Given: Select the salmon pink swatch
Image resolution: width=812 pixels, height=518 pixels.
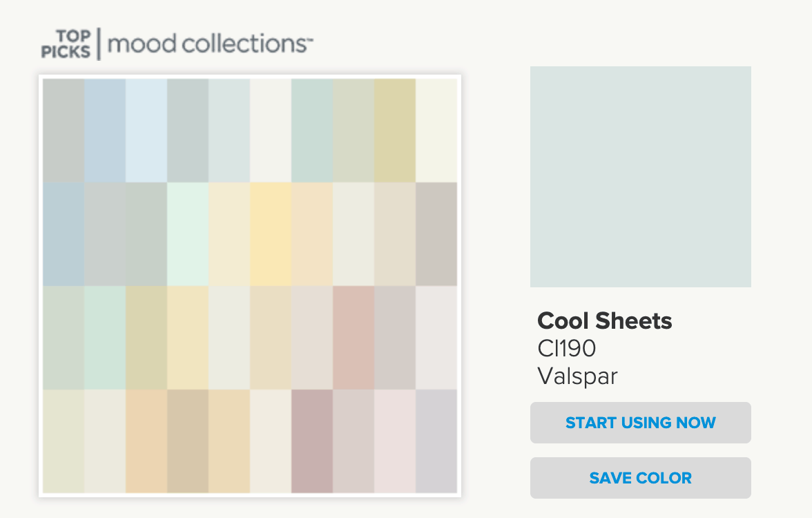Looking at the screenshot, I should point(354,338).
